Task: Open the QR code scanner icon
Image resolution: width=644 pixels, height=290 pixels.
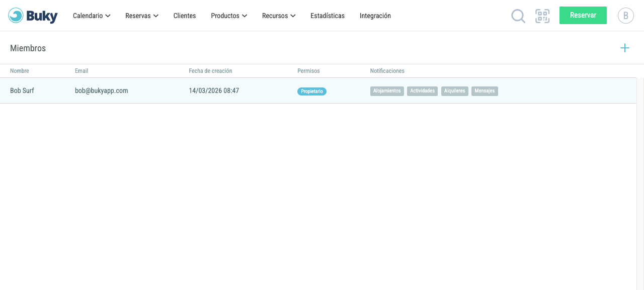Action: tap(542, 16)
